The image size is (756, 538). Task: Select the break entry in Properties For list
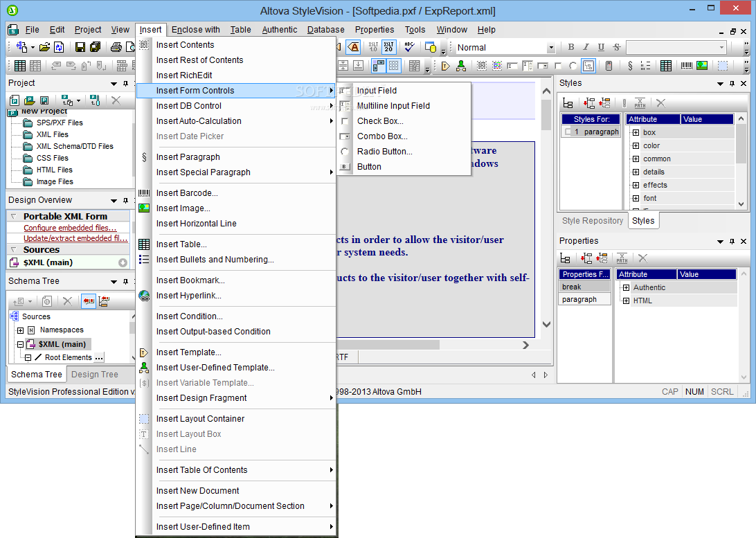[x=584, y=287]
